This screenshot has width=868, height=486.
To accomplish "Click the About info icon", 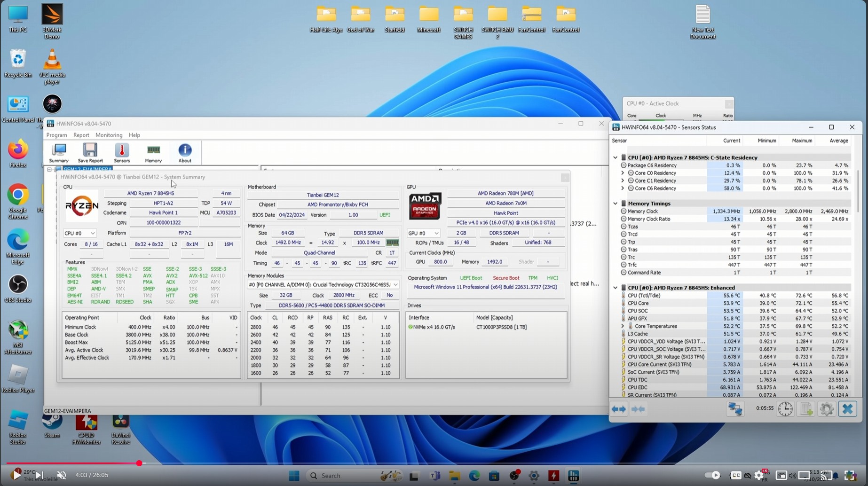I will [185, 153].
